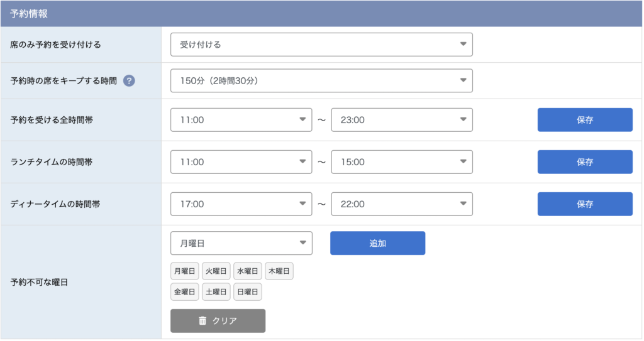
Task: Select the 木曜日 day tag
Action: tap(279, 271)
